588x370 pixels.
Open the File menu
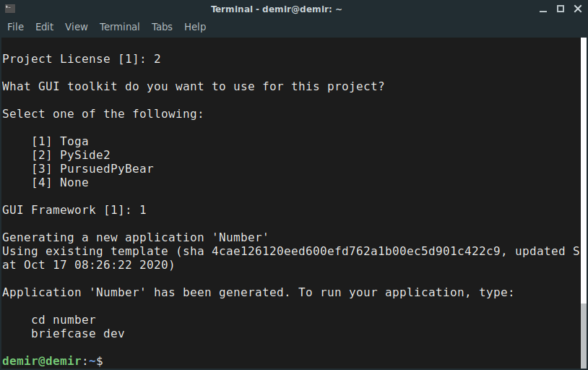[15, 27]
